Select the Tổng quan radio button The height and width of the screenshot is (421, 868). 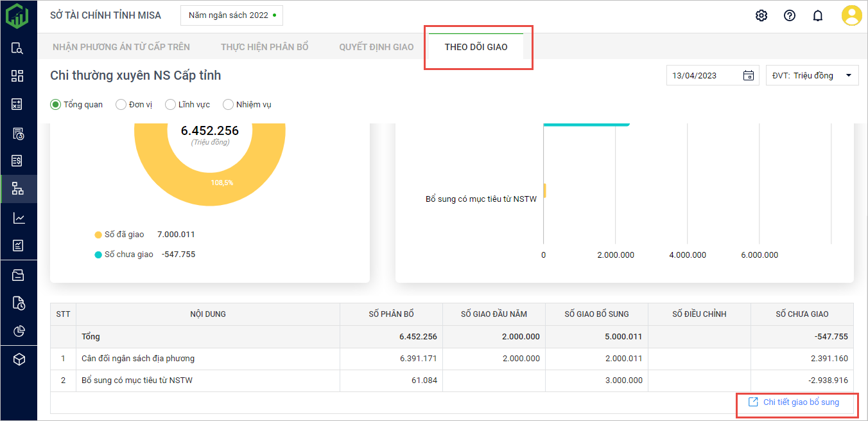[x=56, y=105]
